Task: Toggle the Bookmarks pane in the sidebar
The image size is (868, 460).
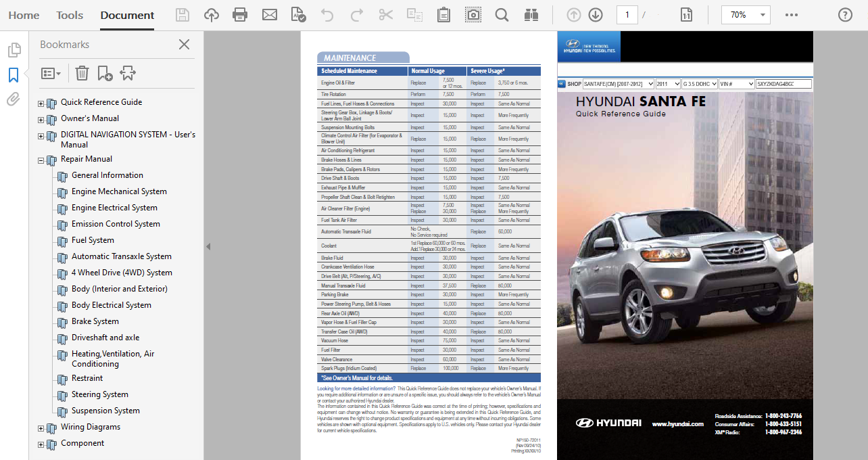Action: coord(14,75)
